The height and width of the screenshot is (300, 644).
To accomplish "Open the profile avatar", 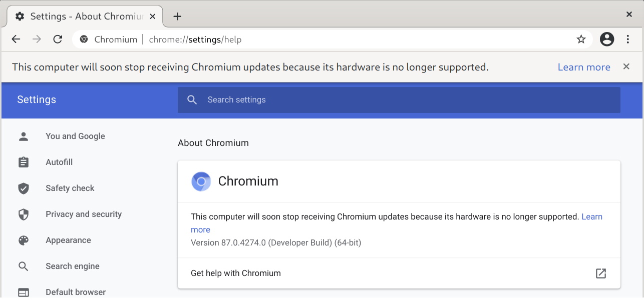I will point(606,39).
